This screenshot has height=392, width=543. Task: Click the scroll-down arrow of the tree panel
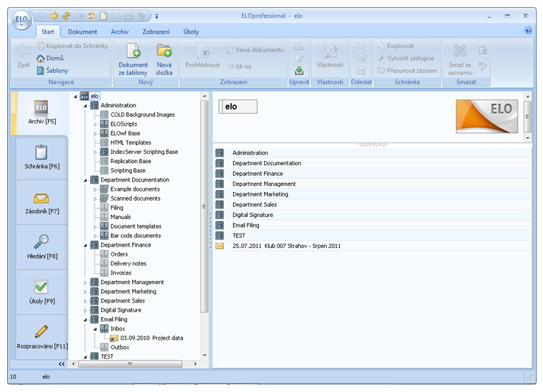(204, 355)
